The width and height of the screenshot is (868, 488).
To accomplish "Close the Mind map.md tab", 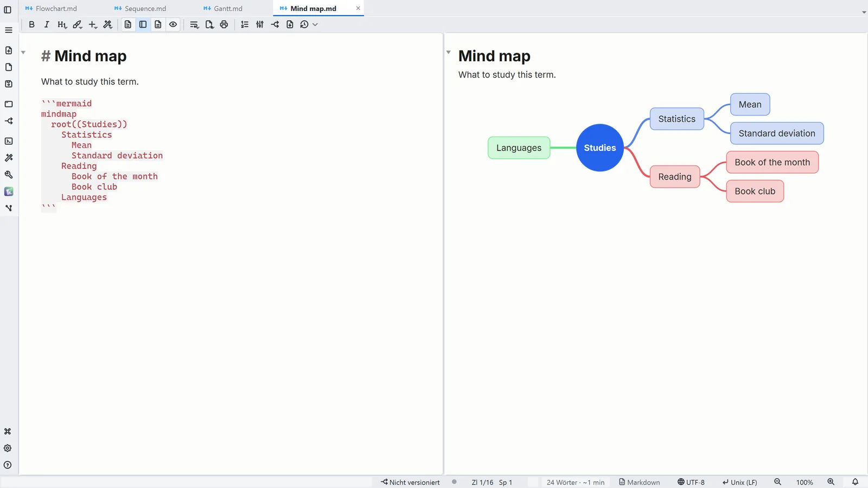I will [358, 8].
